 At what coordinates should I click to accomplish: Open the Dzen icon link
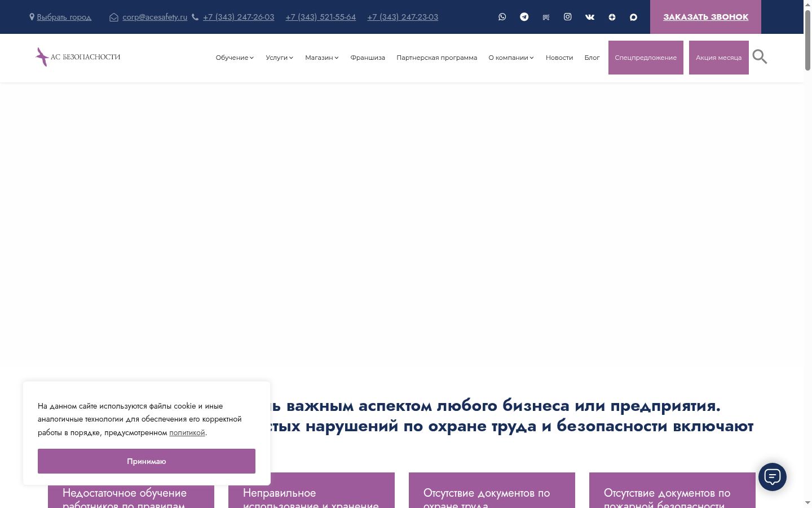[x=612, y=17]
